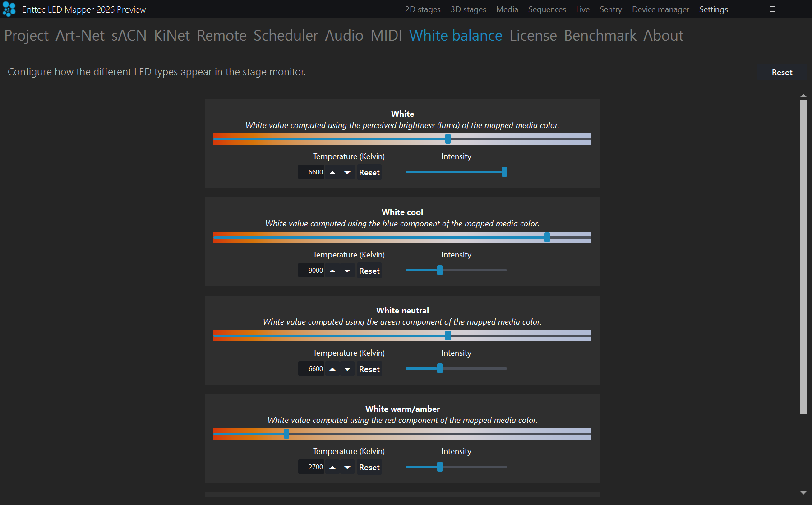The image size is (812, 505).
Task: Reset all white balance settings (top right)
Action: click(x=782, y=73)
